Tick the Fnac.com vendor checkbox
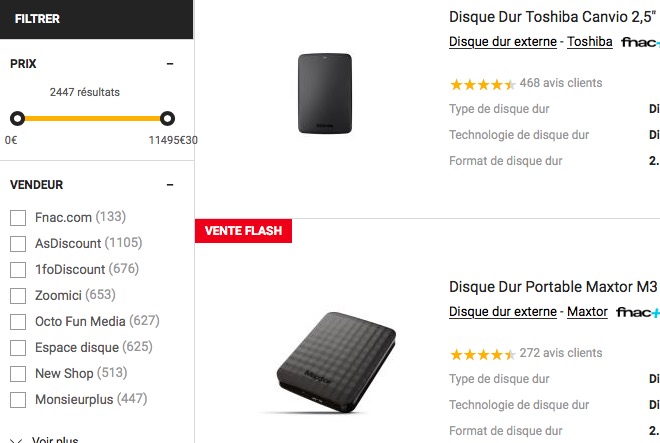 pyautogui.click(x=17, y=217)
